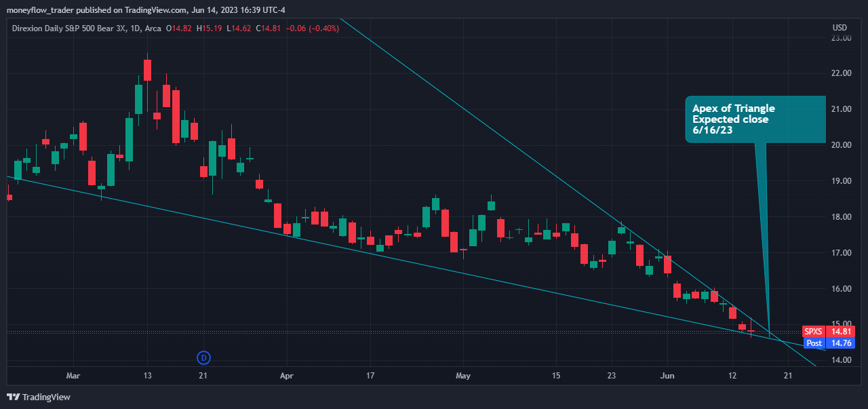Click the Post market label

pos(813,343)
